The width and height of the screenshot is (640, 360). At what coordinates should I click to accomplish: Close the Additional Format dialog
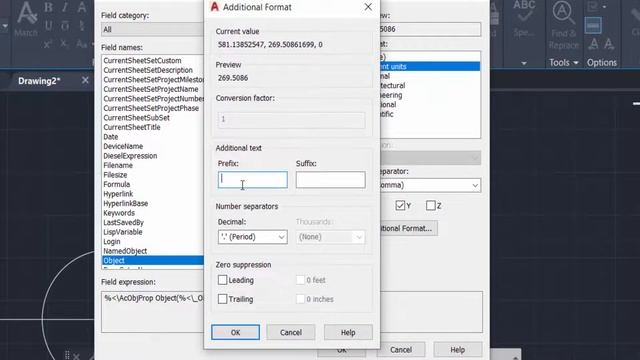pyautogui.click(x=368, y=7)
